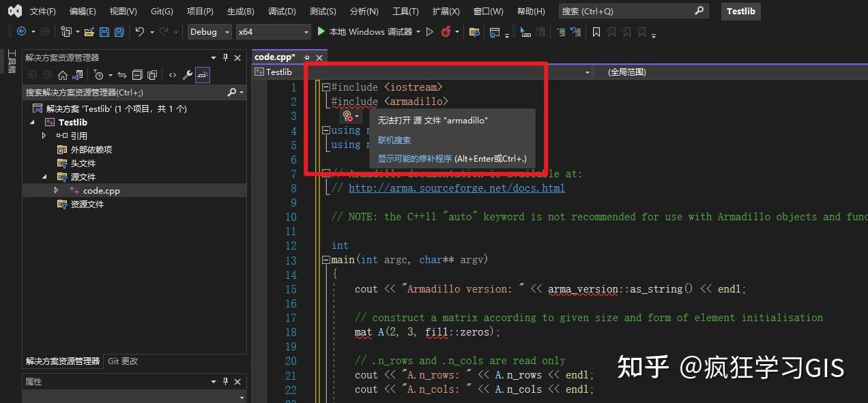The width and height of the screenshot is (868, 403).
Task: Toggle preview selected items button
Action: 203,75
